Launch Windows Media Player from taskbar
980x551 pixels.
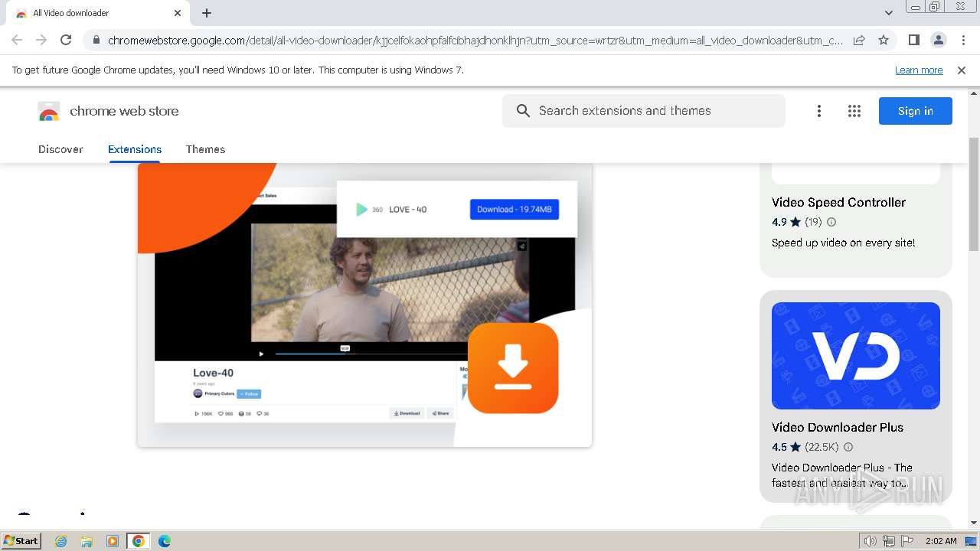coord(112,541)
